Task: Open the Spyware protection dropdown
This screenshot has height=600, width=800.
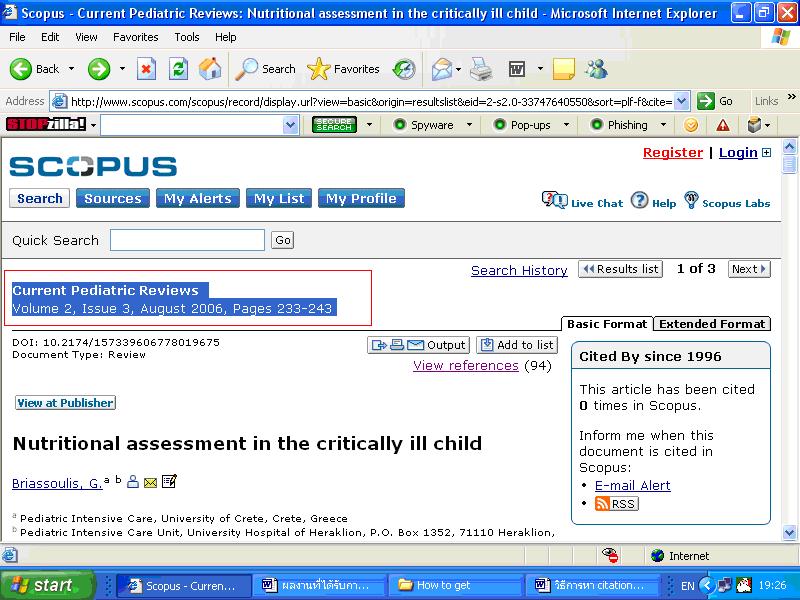Action: point(469,124)
